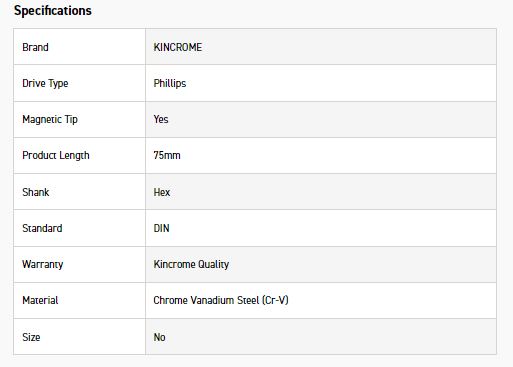This screenshot has width=513, height=367.
Task: Click the Specifications heading
Action: click(53, 11)
